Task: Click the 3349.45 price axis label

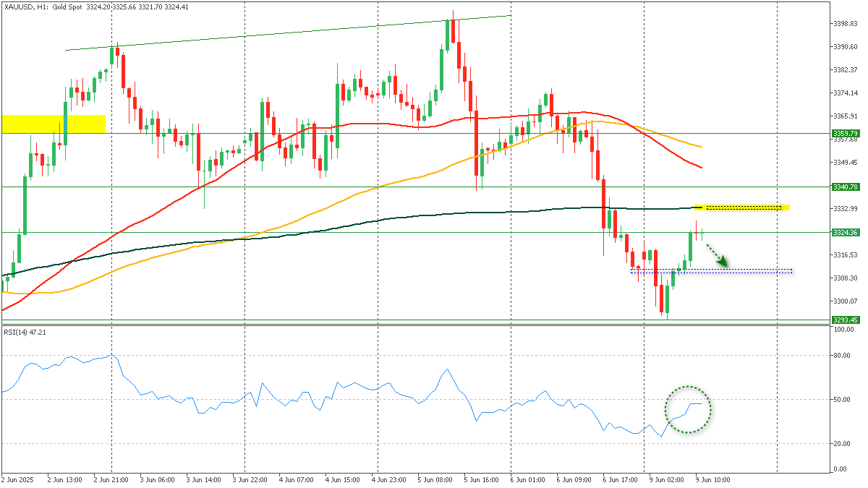Action: coord(845,162)
